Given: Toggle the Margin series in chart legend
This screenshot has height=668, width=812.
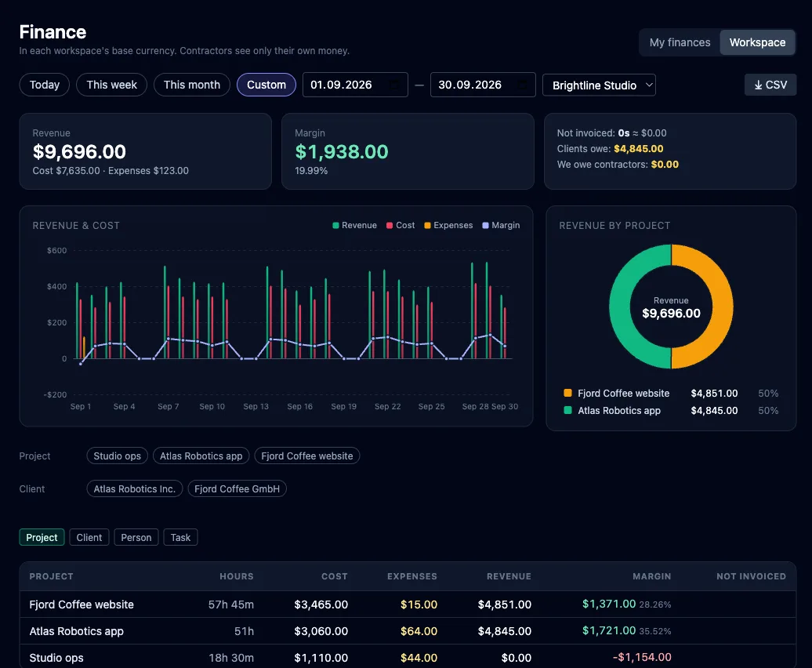Looking at the screenshot, I should point(501,225).
